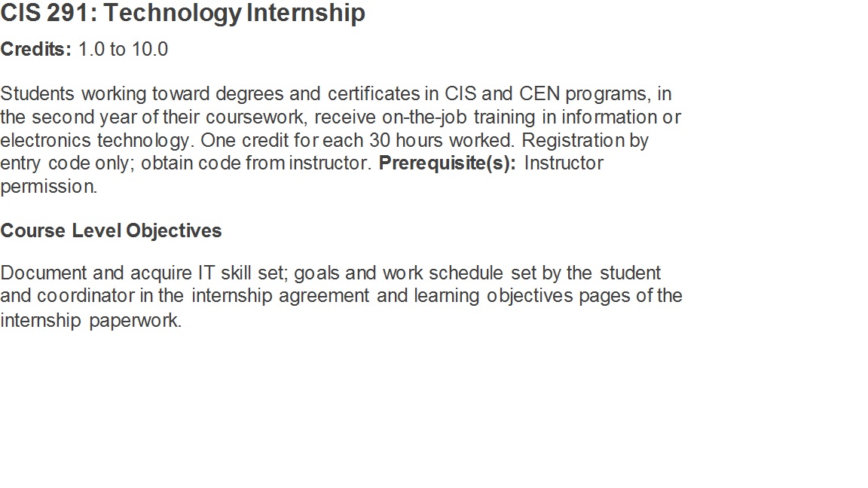This screenshot has width=868, height=488.
Task: Click the word Students starting the description
Action: [38, 94]
